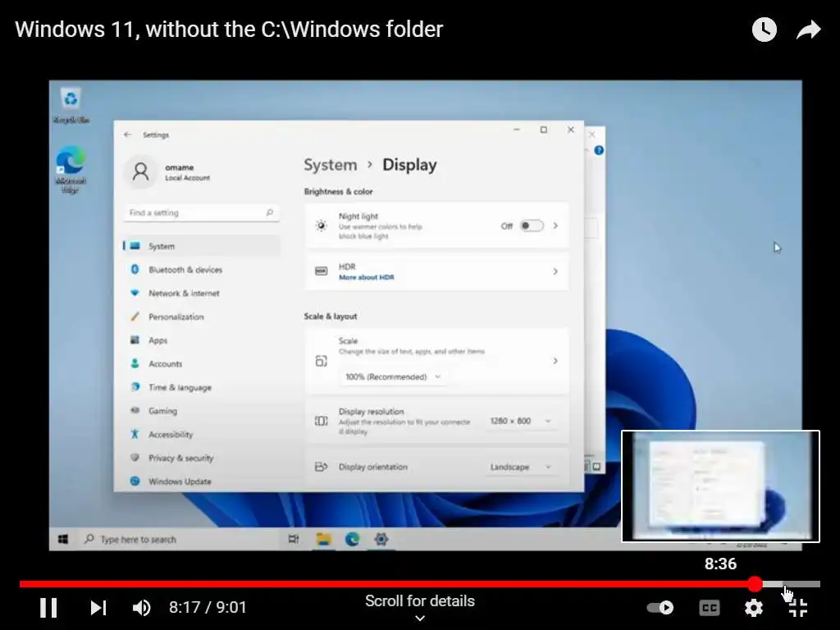The width and height of the screenshot is (840, 630).
Task: Minimize the Settings window
Action: [x=517, y=130]
